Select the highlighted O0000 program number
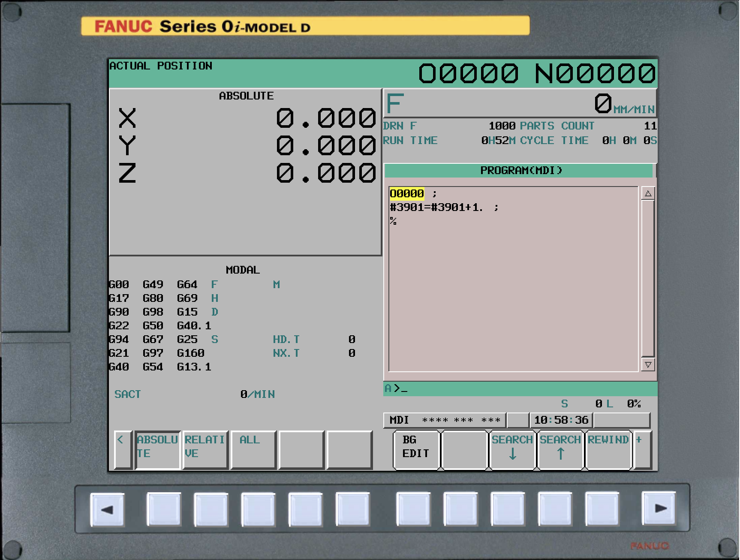Viewport: 740px width, 560px height. point(406,193)
